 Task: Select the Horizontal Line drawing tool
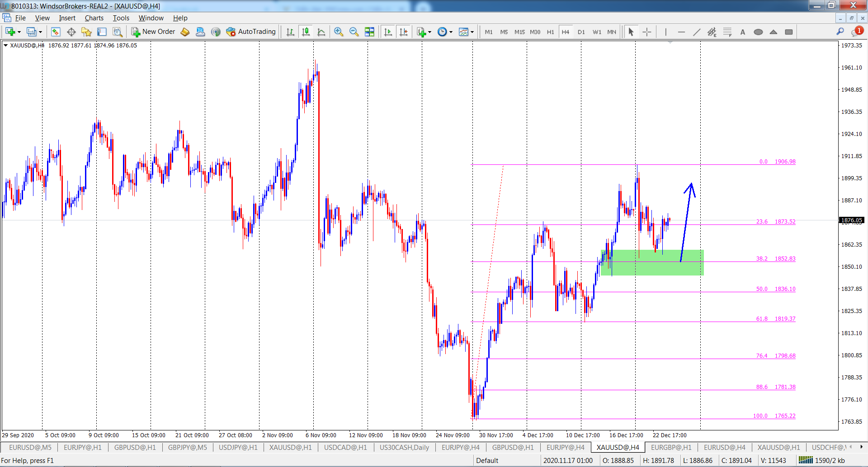[x=681, y=32]
